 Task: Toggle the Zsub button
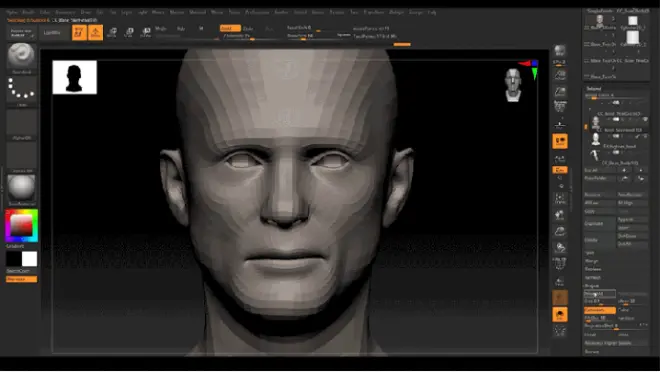pos(248,29)
